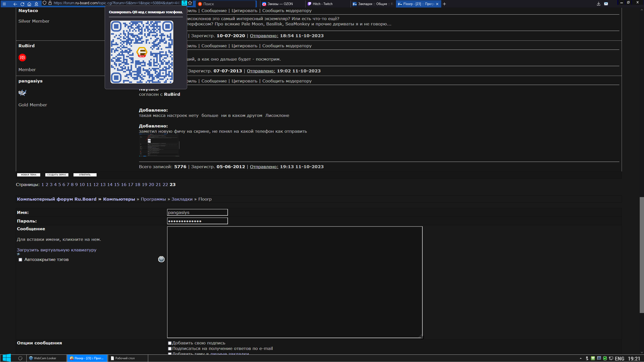Click pangasiys fish avatar
The image size is (644, 362).
(x=22, y=93)
